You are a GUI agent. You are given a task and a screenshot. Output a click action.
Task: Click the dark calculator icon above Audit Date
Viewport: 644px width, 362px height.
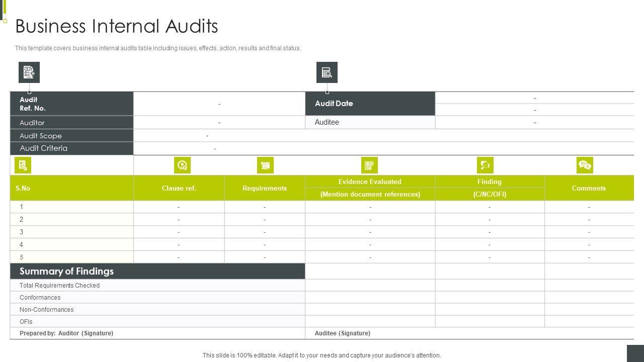[327, 72]
